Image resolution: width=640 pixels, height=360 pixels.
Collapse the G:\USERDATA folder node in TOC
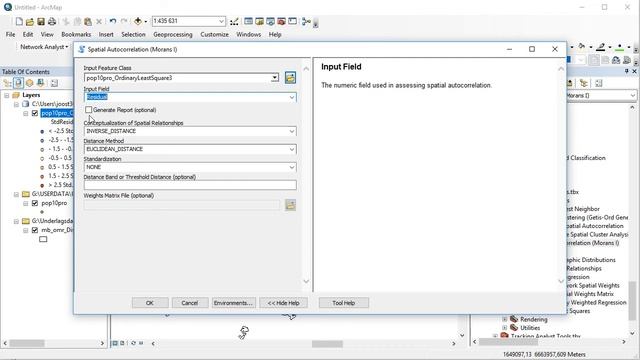[16, 194]
